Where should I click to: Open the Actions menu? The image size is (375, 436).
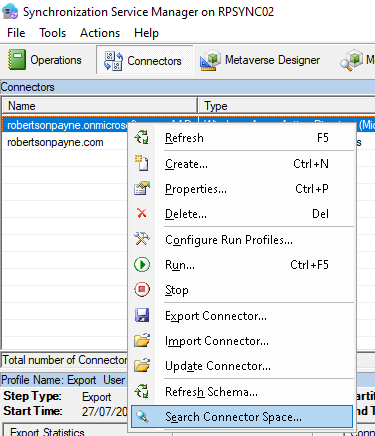click(100, 33)
